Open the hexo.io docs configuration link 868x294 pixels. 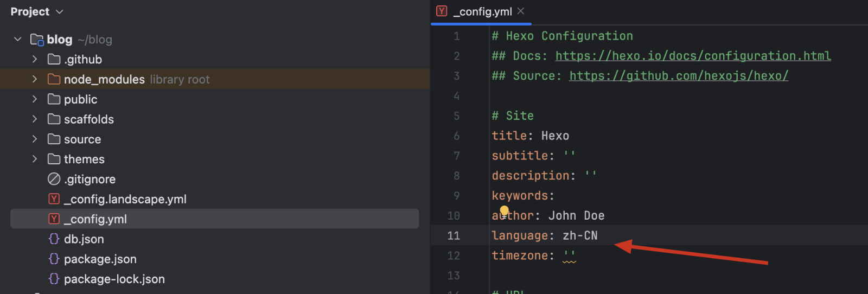693,56
